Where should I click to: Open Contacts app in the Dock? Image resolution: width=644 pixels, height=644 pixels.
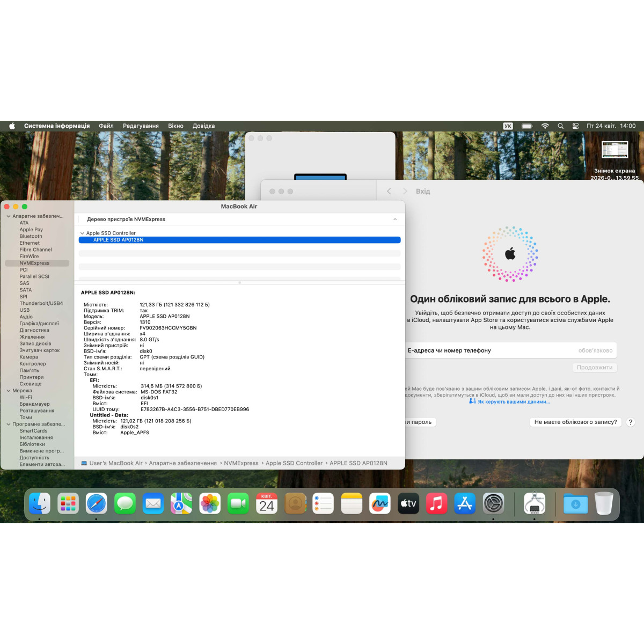pos(295,503)
